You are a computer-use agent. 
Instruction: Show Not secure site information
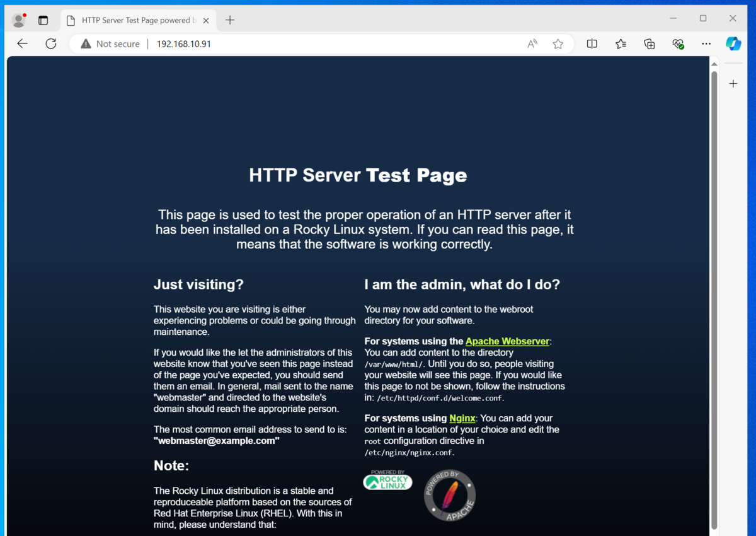coord(110,44)
